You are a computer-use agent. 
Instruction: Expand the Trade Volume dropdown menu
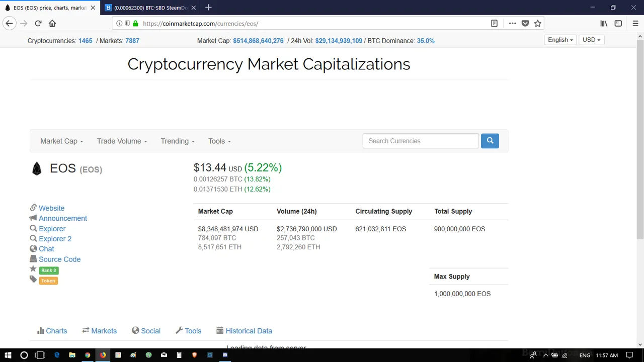122,141
